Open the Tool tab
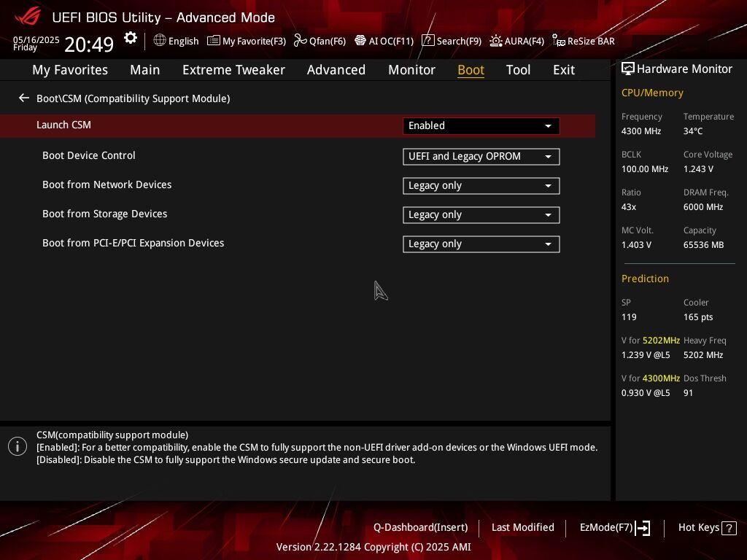 (519, 70)
